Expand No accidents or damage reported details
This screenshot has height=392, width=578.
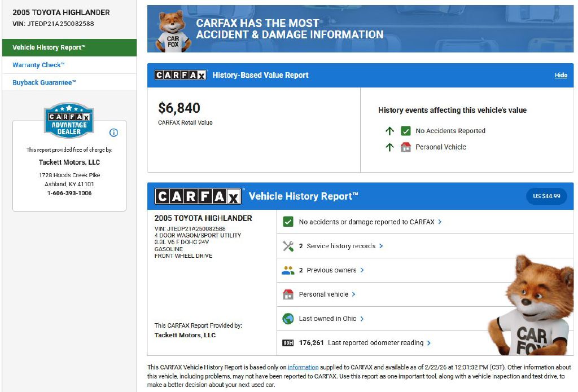370,222
